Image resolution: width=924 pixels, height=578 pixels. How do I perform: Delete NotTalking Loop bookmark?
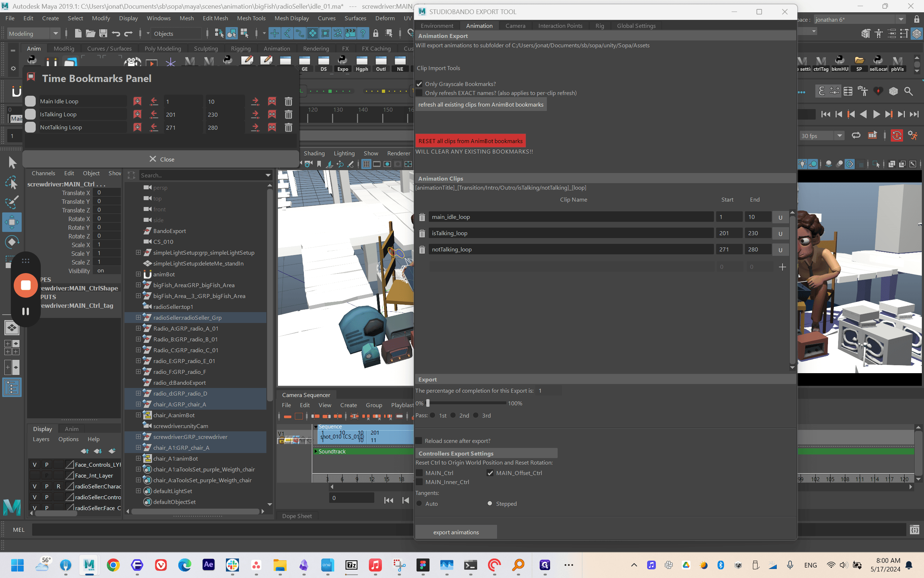coord(288,127)
